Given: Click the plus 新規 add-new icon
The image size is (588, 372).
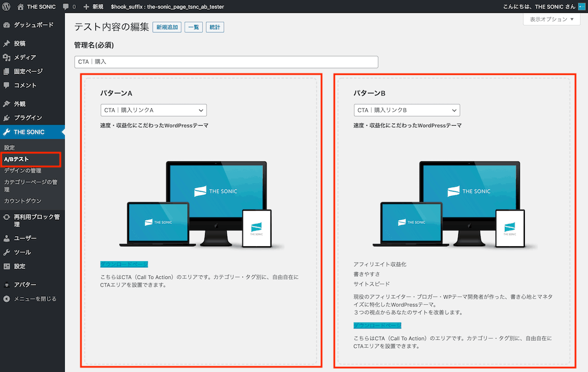Looking at the screenshot, I should [x=86, y=6].
